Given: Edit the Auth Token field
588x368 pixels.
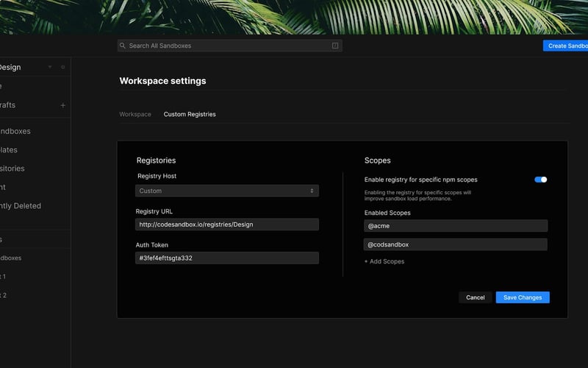Looking at the screenshot, I should click(x=227, y=258).
